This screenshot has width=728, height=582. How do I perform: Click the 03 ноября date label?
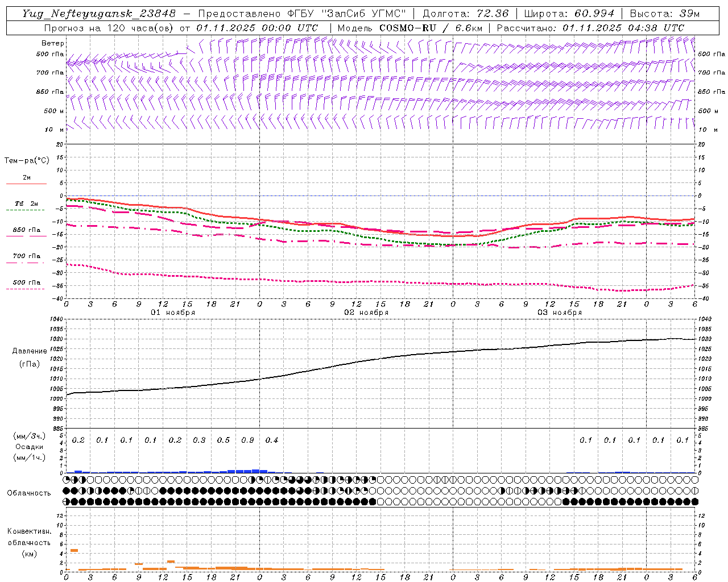(x=560, y=313)
